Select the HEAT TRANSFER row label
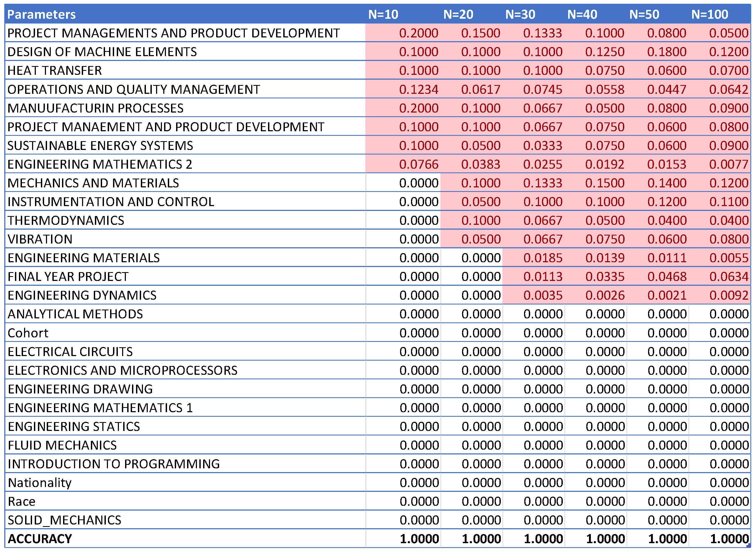The image size is (756, 552). pos(55,71)
